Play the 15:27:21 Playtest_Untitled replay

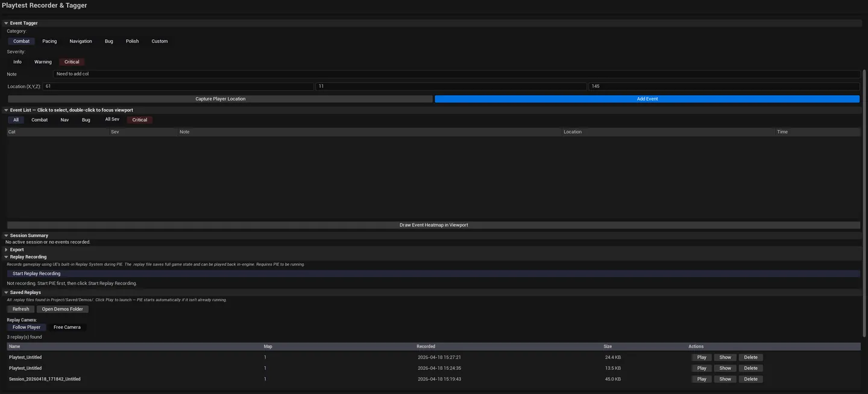(x=702, y=357)
